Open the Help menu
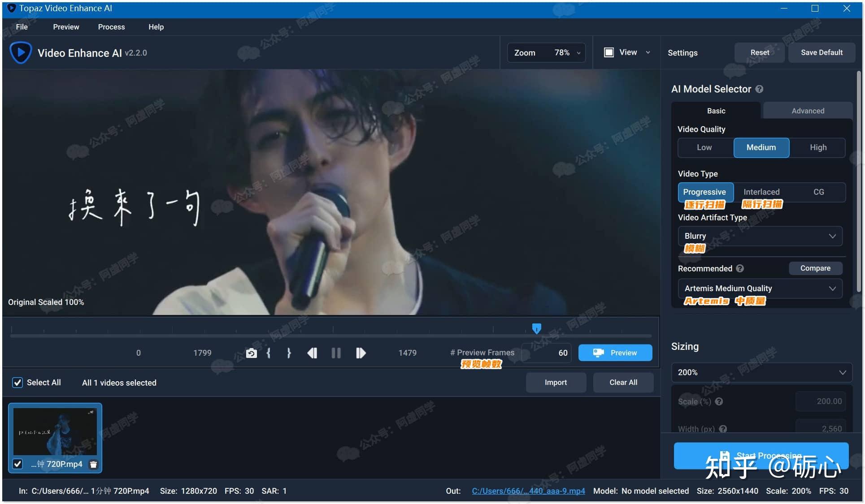 tap(156, 27)
